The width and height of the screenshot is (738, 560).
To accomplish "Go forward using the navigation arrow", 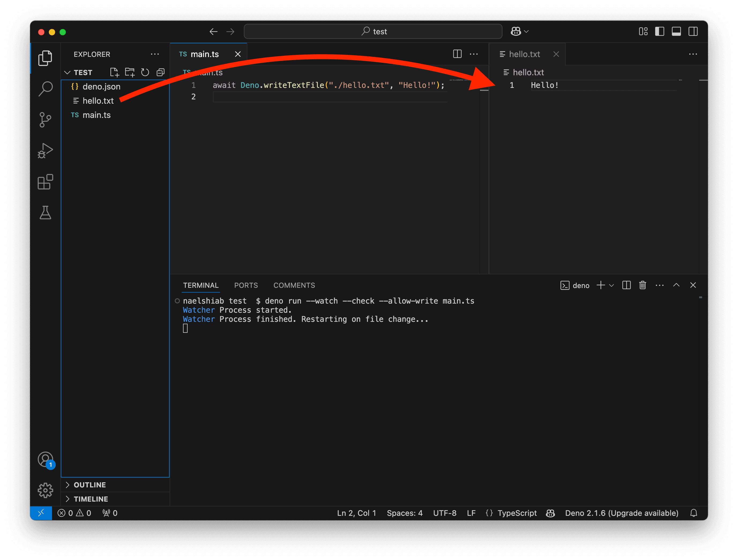I will coord(230,31).
